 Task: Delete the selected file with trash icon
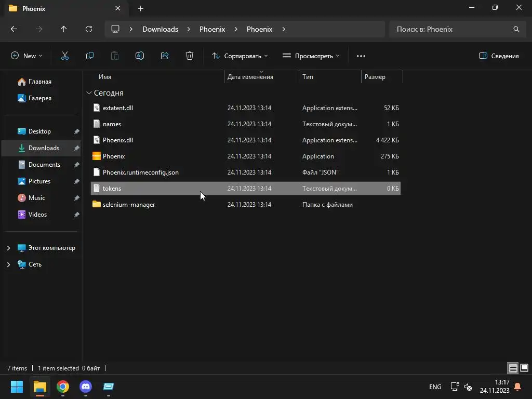(190, 56)
